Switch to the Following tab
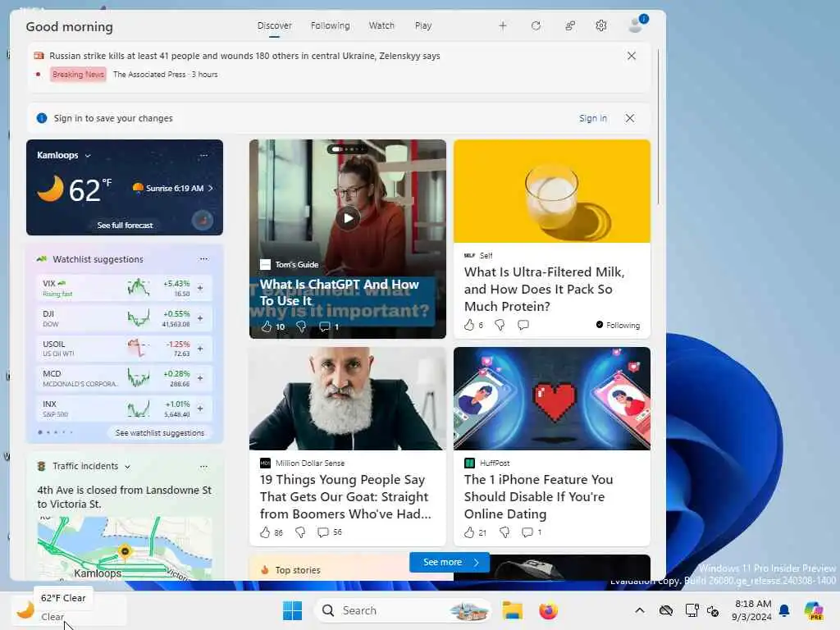Viewport: 840px width, 630px height. (330, 25)
